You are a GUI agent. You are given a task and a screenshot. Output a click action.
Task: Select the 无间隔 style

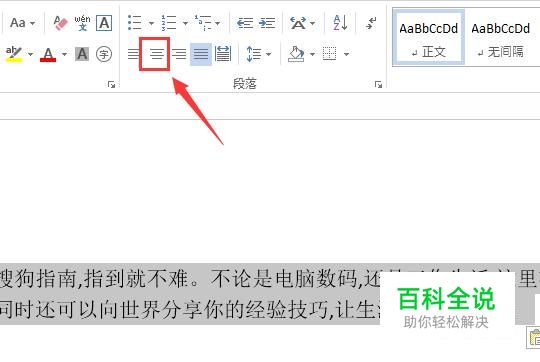click(x=500, y=38)
